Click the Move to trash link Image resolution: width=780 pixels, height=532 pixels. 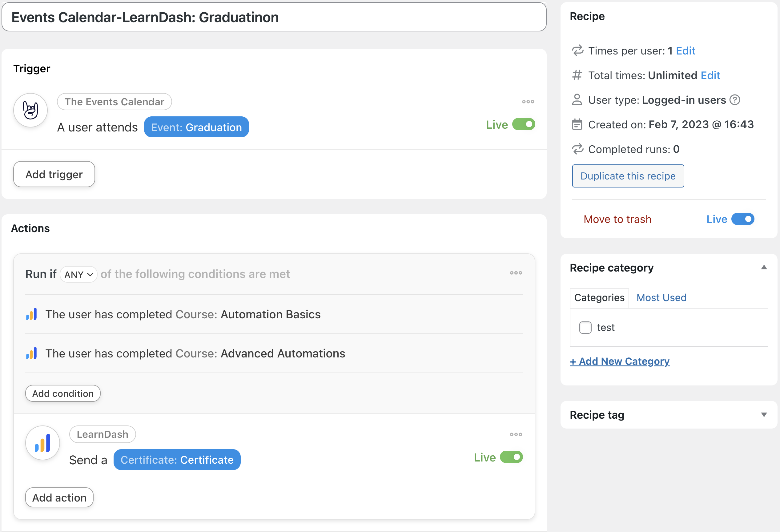pyautogui.click(x=617, y=219)
